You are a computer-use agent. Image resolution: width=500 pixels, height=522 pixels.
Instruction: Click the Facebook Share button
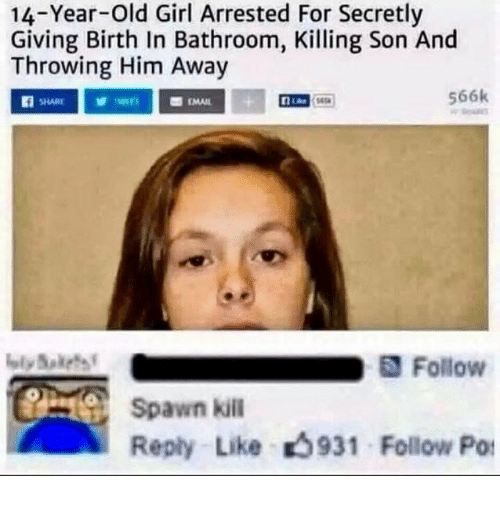(x=44, y=101)
